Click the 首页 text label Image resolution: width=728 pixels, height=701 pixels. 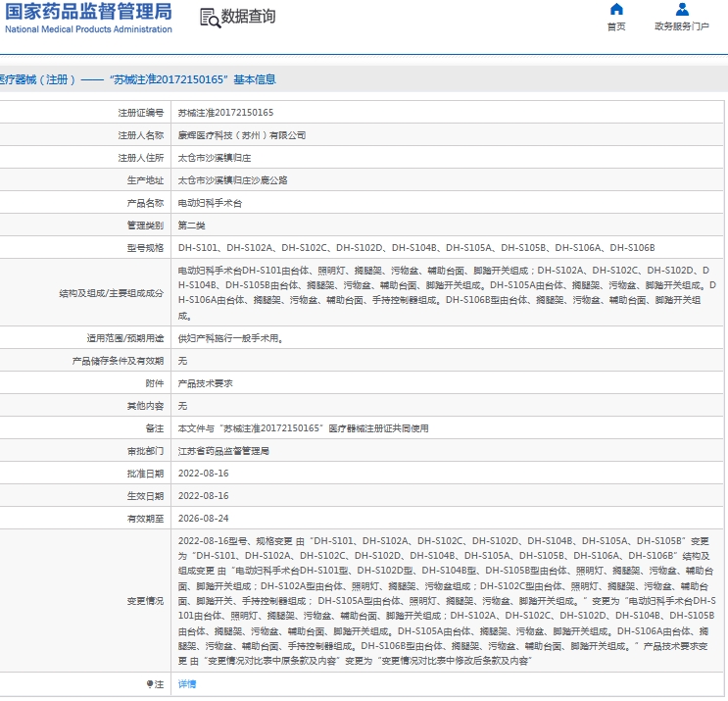[616, 26]
